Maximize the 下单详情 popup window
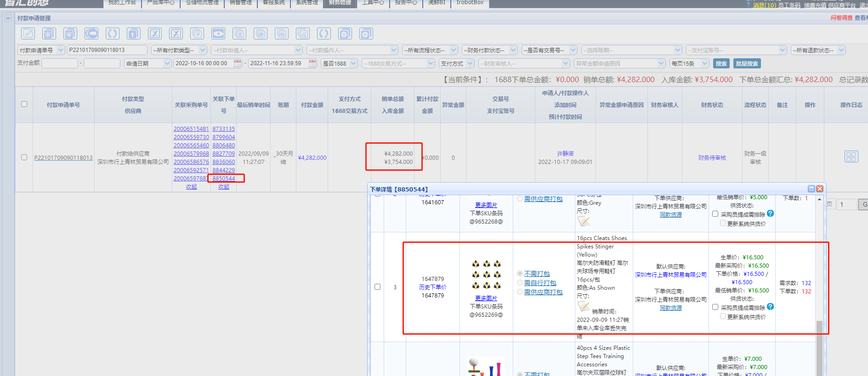Screen dimensions: 868x376 (x=811, y=189)
